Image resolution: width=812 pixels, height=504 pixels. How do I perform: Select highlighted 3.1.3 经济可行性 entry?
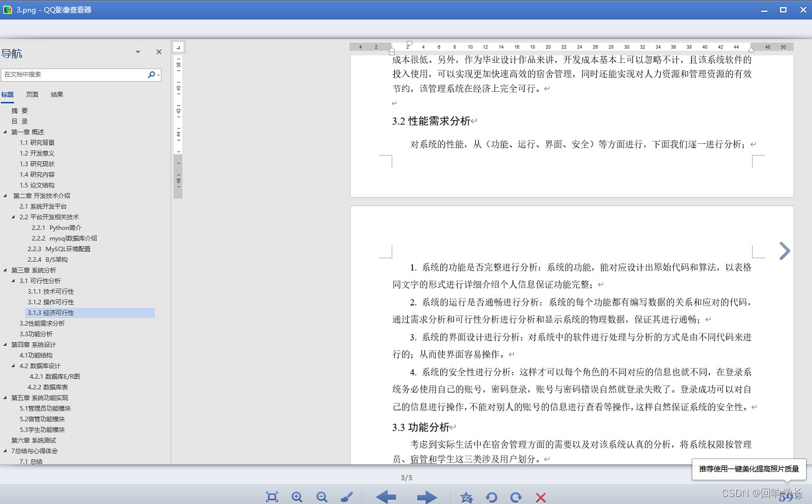[90, 313]
